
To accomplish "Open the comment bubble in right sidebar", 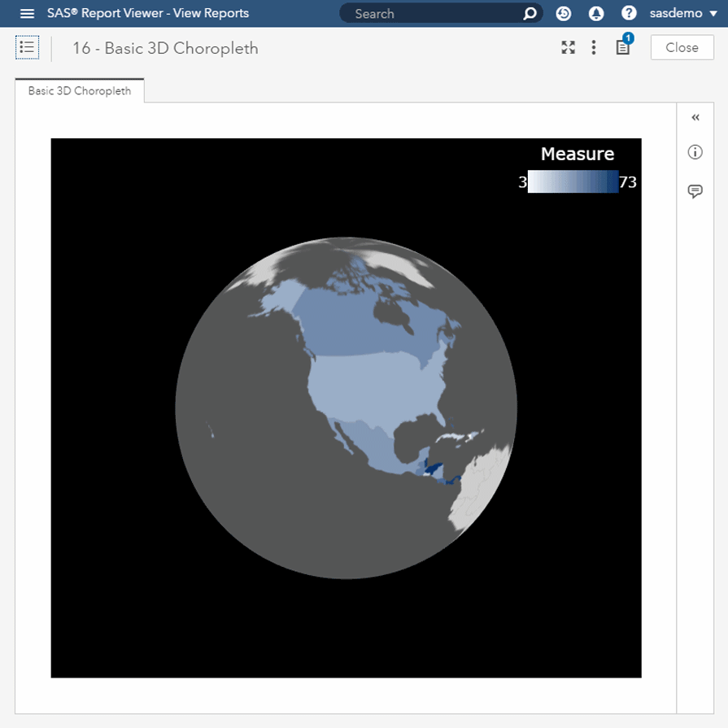I will [695, 191].
